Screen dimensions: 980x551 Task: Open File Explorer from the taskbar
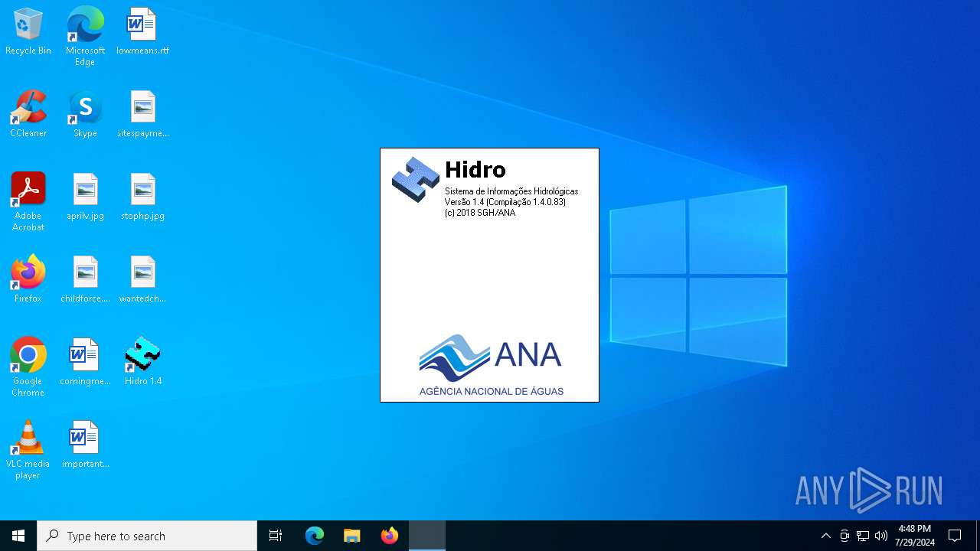pos(352,536)
